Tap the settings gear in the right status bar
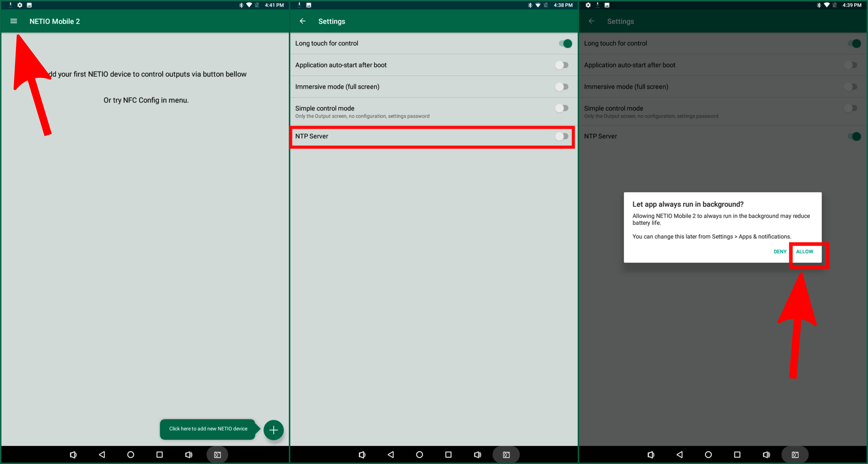868x464 pixels. 588,5
